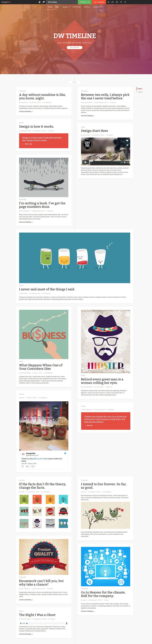Switch preview to mobile phone device icon
Viewport: 152px width, 644px height.
125,2
